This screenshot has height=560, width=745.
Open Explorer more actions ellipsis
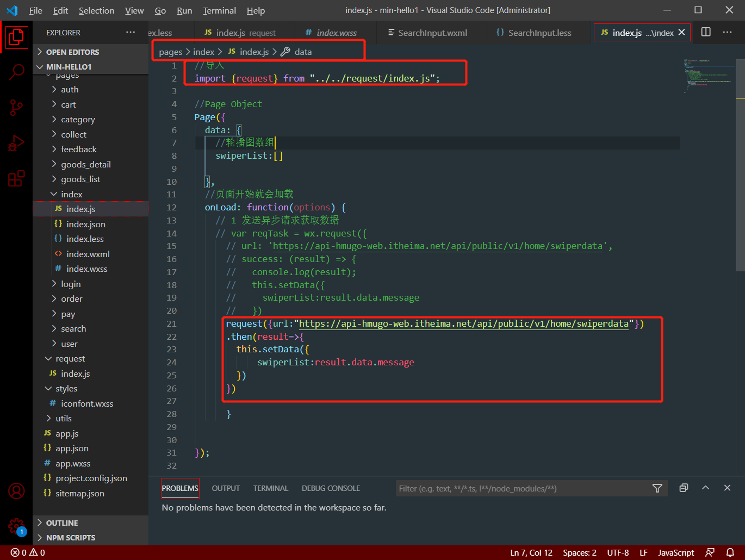click(x=131, y=33)
